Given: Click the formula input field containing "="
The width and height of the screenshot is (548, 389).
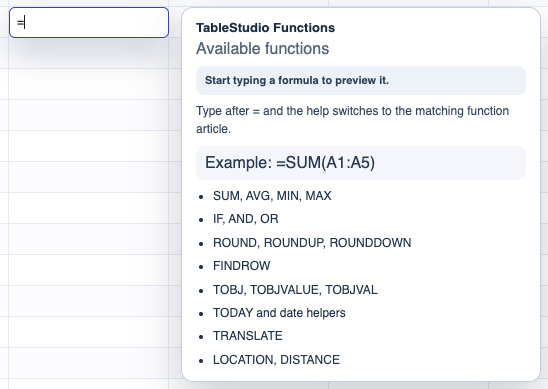Looking at the screenshot, I should [x=89, y=22].
